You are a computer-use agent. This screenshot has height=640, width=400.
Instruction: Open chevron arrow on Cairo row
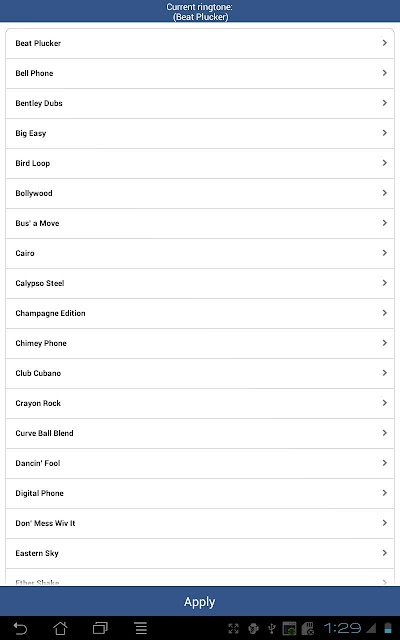pos(384,253)
